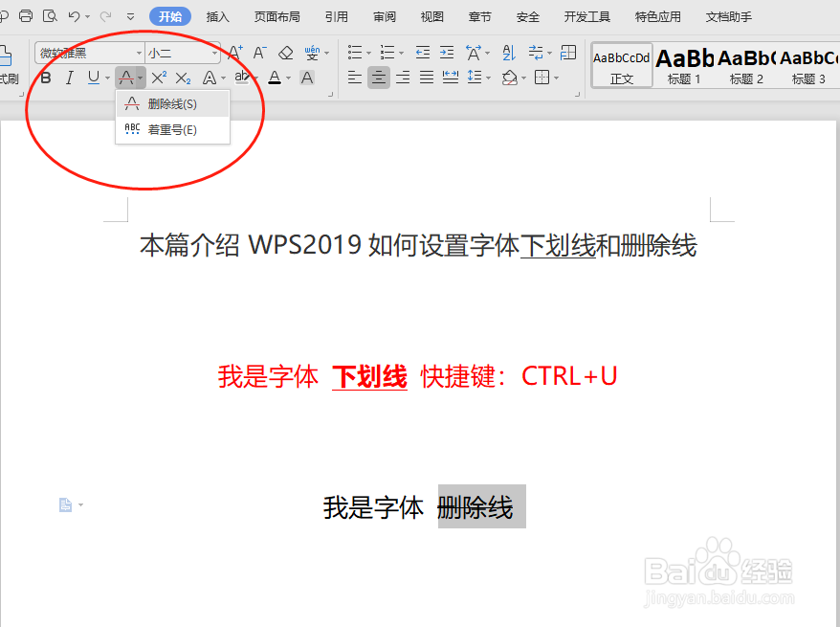Apply font color with underlined A
This screenshot has height=627, width=840.
click(x=275, y=78)
